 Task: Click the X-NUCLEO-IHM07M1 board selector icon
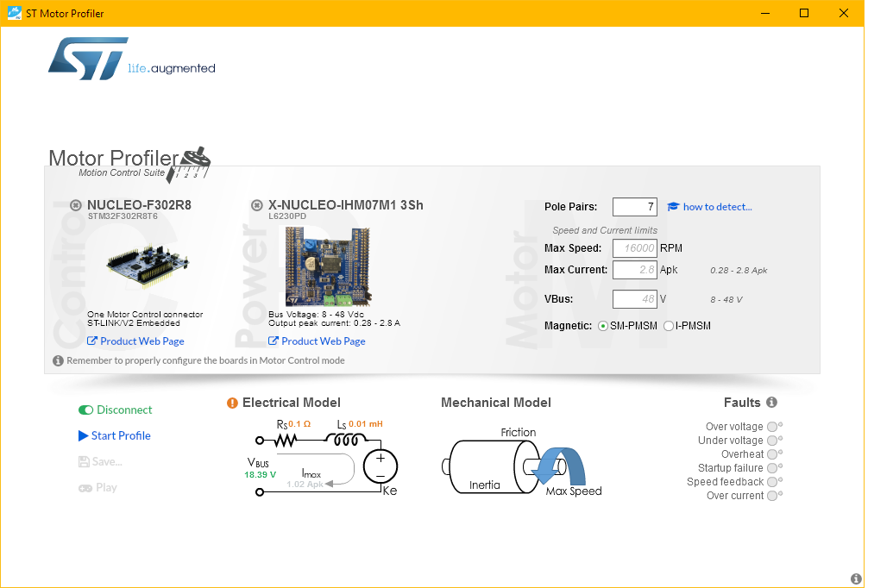(x=257, y=205)
